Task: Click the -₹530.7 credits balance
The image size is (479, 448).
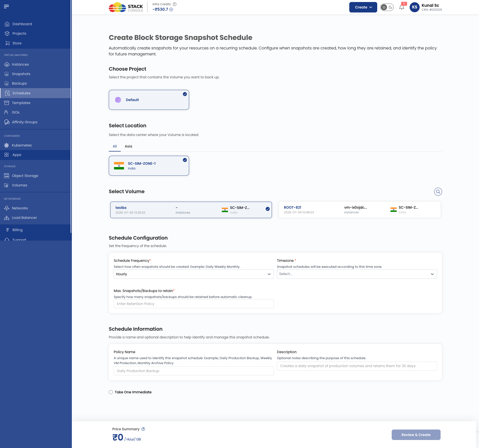Action: (x=160, y=9)
